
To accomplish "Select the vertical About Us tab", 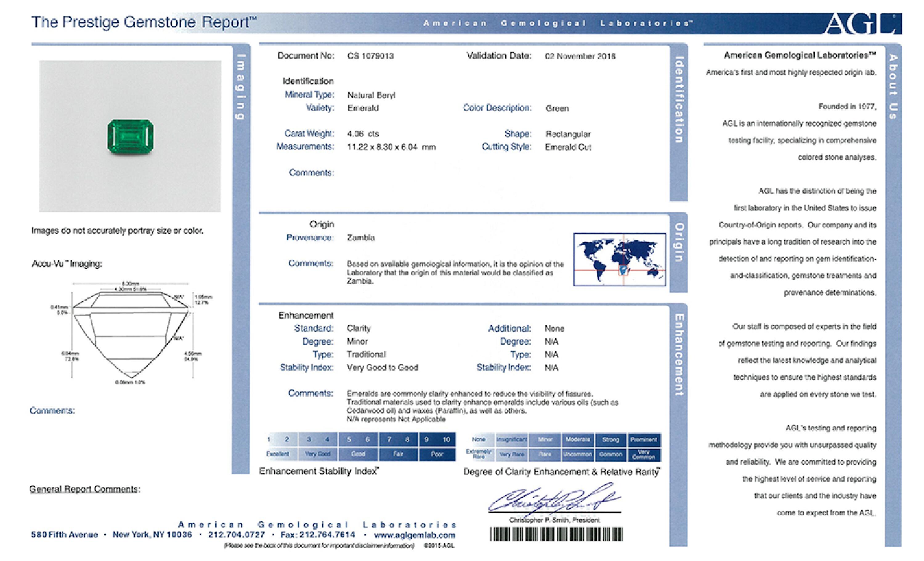I will pos(893,87).
